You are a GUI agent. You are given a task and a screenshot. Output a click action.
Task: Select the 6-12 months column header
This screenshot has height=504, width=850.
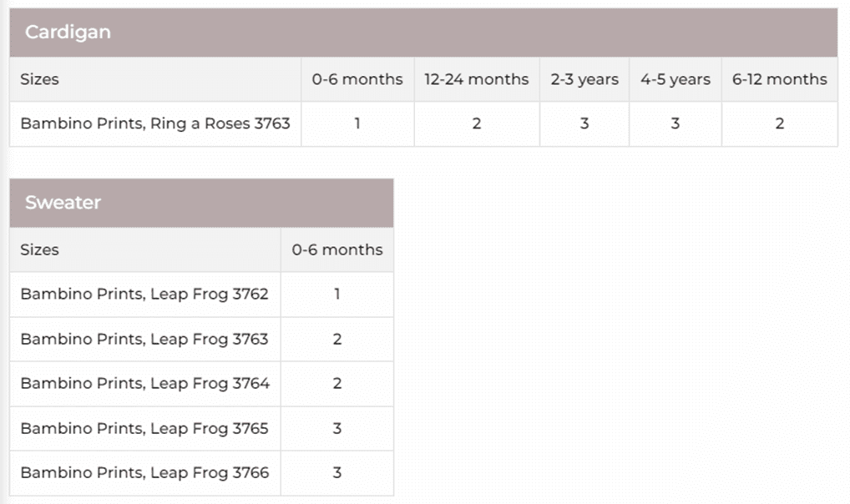(x=779, y=79)
